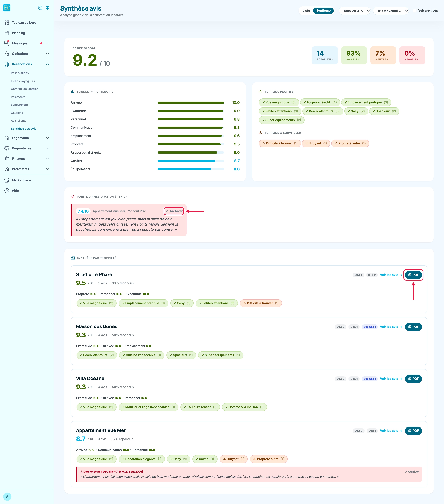
Task: Open the Aide help icon
Action: [x=7, y=191]
